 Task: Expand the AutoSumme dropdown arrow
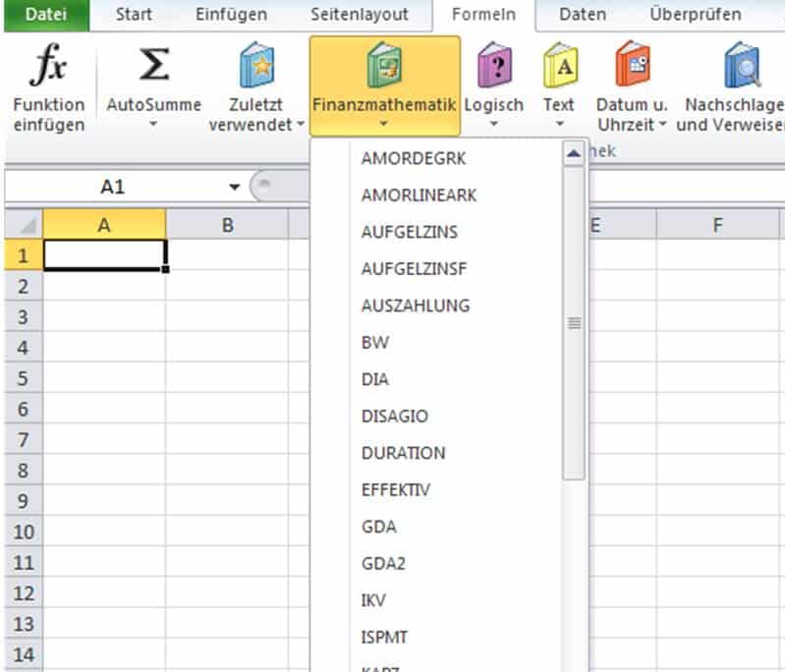coord(153,125)
